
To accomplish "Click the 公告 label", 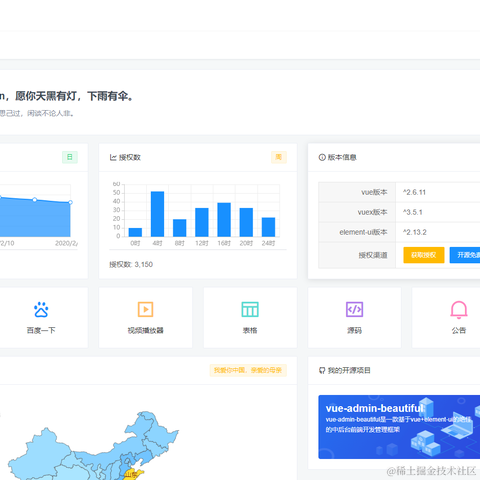I will pos(459,330).
